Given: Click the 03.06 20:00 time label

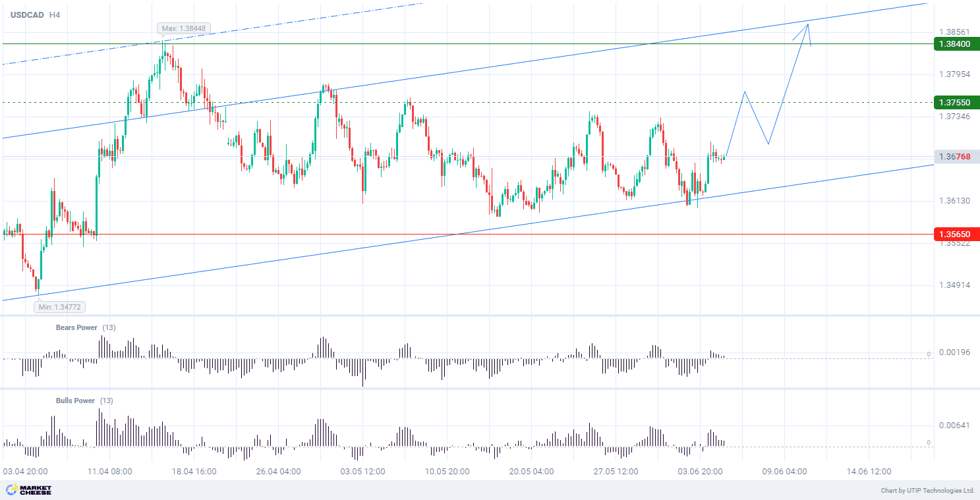Looking at the screenshot, I should click(700, 472).
